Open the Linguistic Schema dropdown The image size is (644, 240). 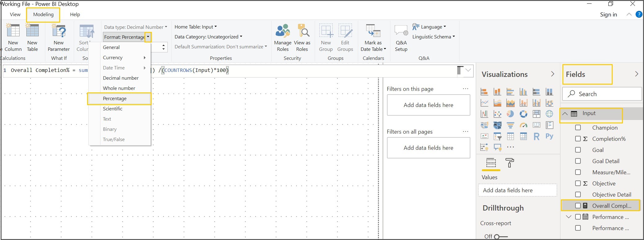coord(434,37)
